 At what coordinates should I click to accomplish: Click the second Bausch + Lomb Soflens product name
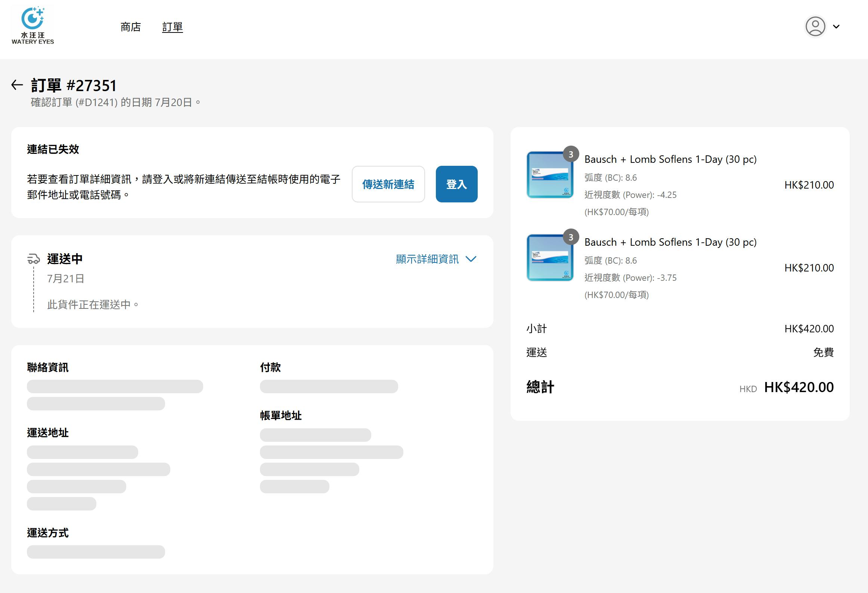[670, 242]
